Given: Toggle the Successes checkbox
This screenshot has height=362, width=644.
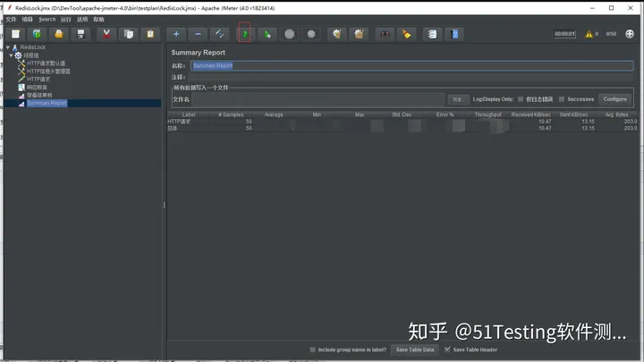Looking at the screenshot, I should 562,99.
